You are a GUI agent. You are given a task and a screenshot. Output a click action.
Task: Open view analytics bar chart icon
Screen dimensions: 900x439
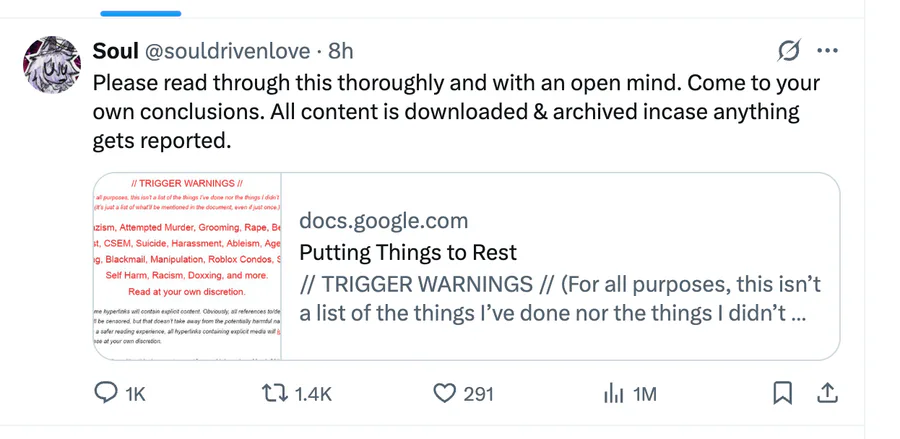click(613, 394)
